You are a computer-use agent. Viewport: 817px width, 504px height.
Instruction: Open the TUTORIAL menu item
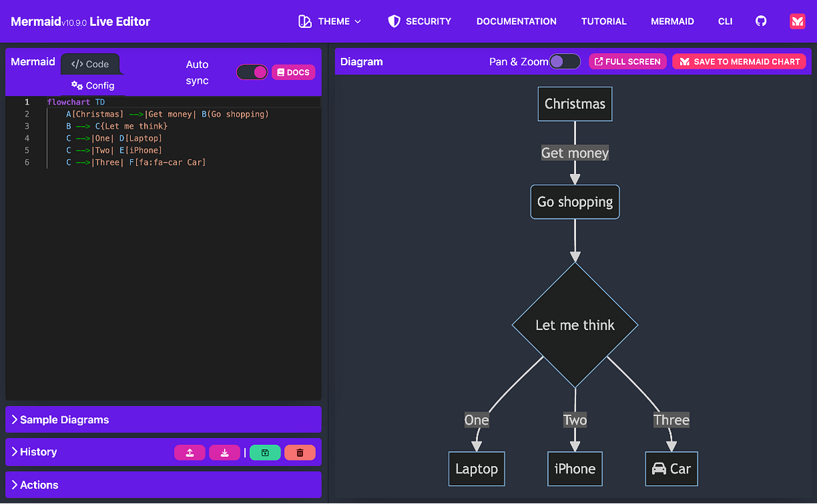click(x=604, y=21)
